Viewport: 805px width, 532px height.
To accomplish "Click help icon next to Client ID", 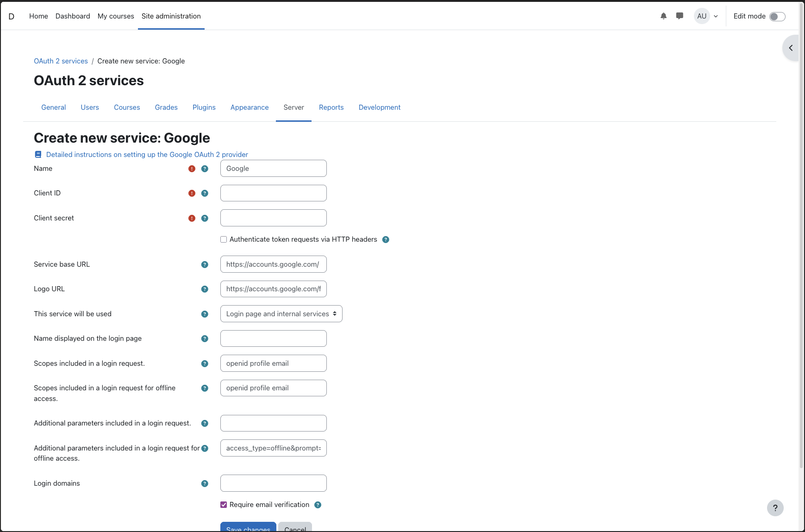I will (205, 194).
